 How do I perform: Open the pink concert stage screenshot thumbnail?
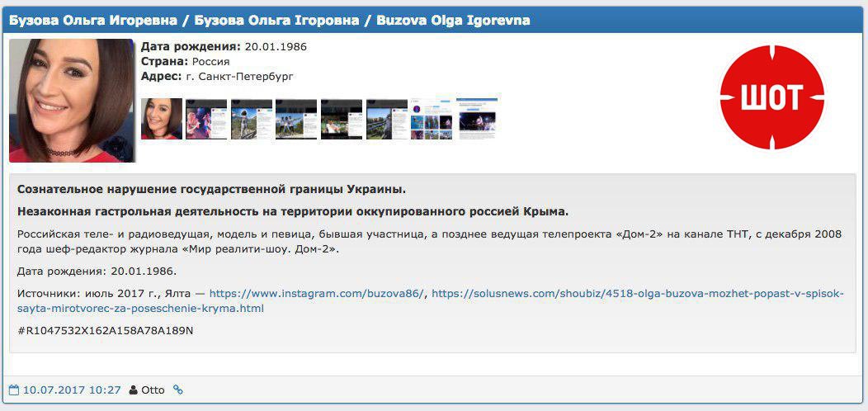pos(206,119)
